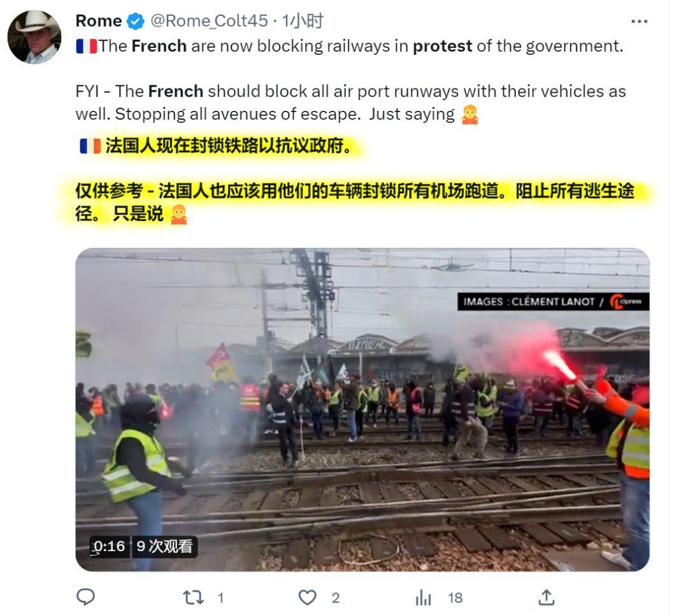Open the reply comment icon
Image resolution: width=688 pixels, height=616 pixels.
(x=85, y=597)
